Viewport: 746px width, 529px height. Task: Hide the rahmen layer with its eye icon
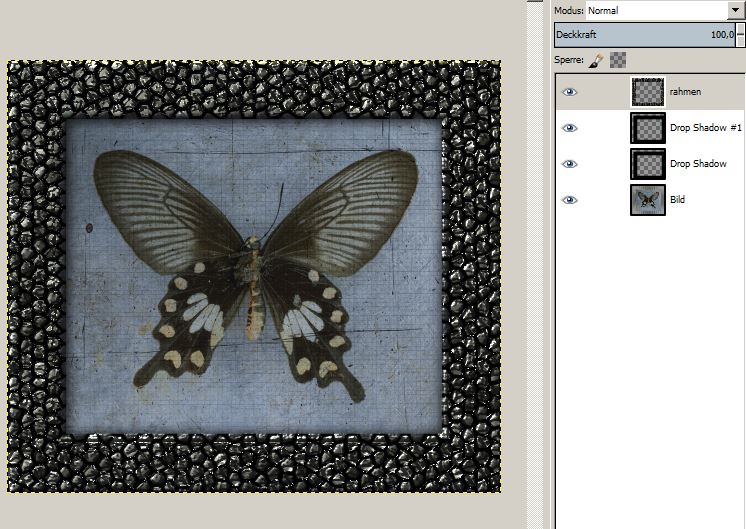[x=570, y=92]
